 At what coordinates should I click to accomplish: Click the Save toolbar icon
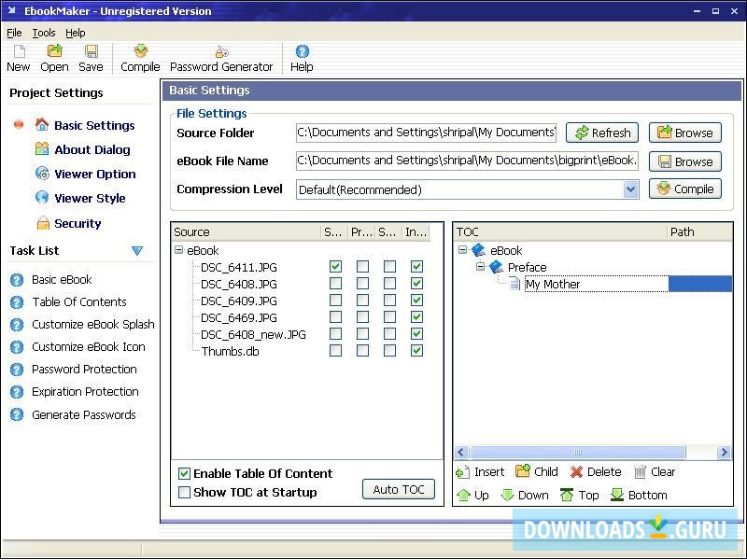point(91,59)
